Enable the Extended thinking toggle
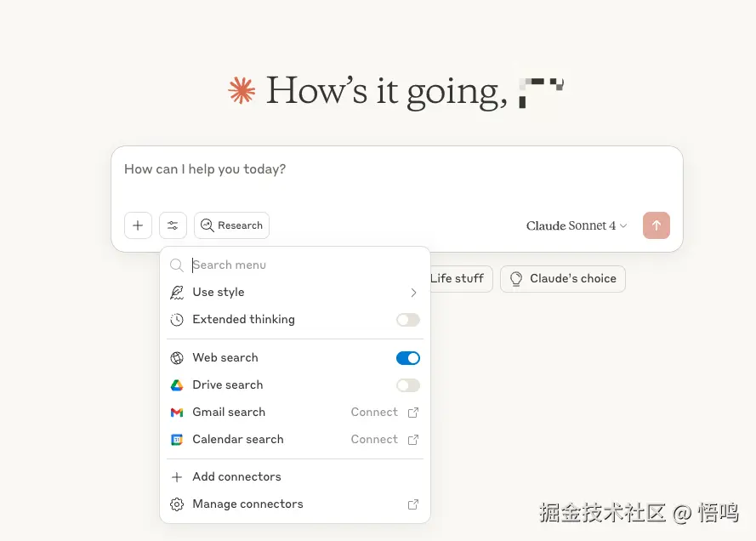 point(408,320)
